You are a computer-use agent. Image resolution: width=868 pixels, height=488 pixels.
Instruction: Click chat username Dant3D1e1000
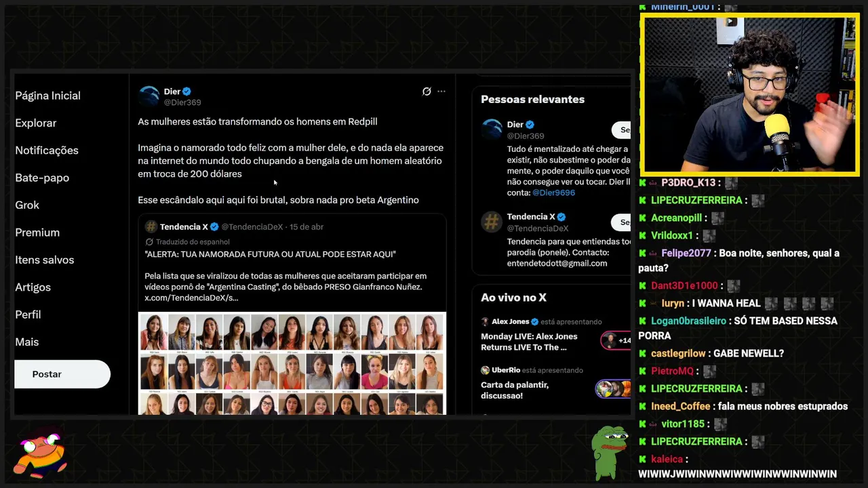[x=684, y=286]
